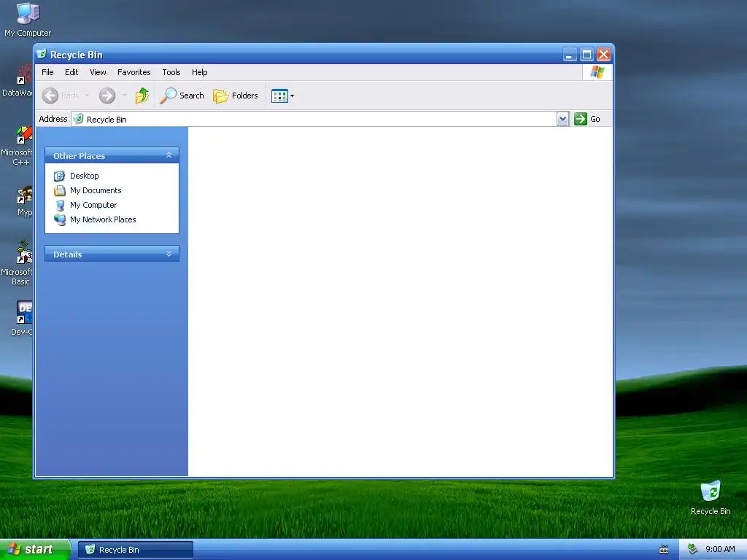Click the Recycle Bin icon in address bar
This screenshot has height=560, width=747.
(79, 119)
